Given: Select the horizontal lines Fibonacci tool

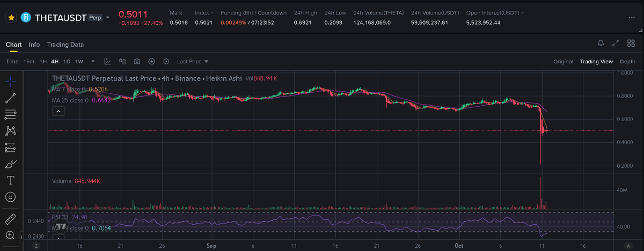Looking at the screenshot, I should 10,114.
